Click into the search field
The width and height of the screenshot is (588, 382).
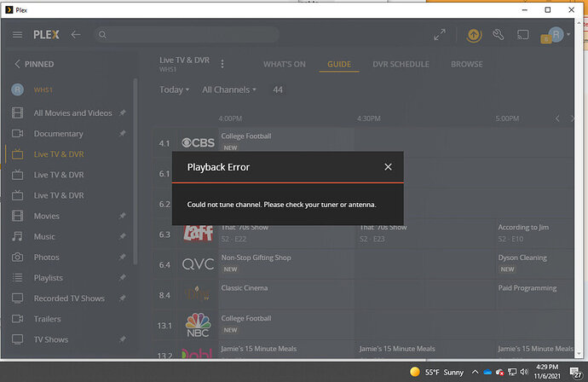pyautogui.click(x=187, y=35)
